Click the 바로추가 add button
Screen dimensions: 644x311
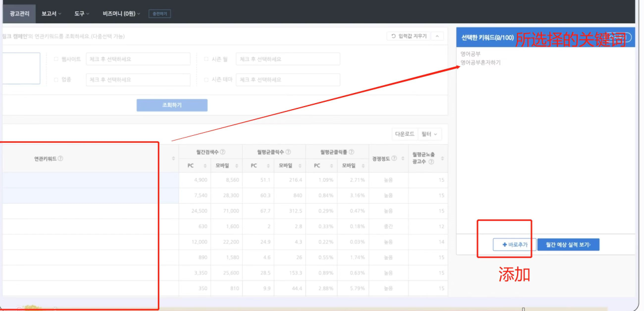[x=515, y=244]
